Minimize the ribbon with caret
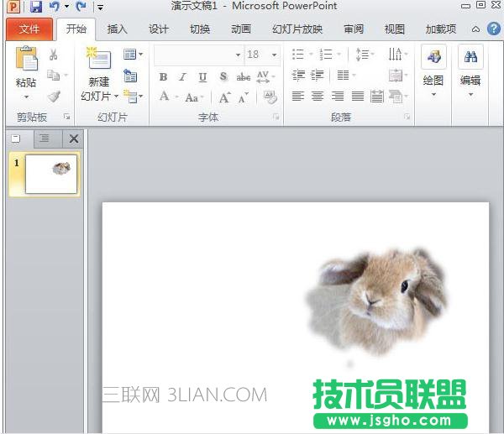The height and width of the screenshot is (434, 504). [x=475, y=29]
